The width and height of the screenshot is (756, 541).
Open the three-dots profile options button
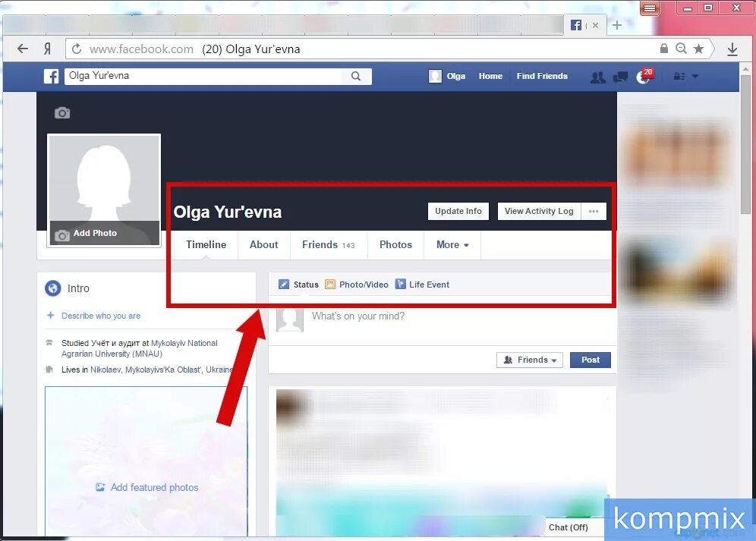(594, 211)
